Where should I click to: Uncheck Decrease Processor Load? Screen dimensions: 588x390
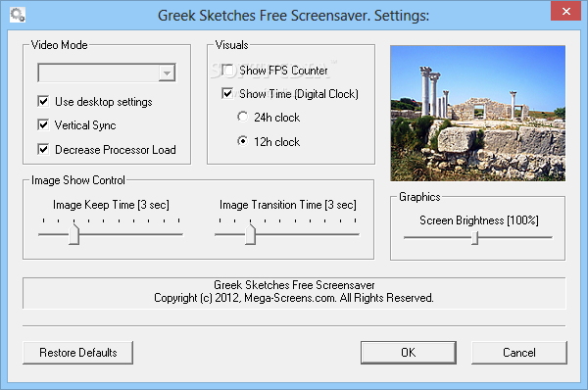(x=43, y=149)
